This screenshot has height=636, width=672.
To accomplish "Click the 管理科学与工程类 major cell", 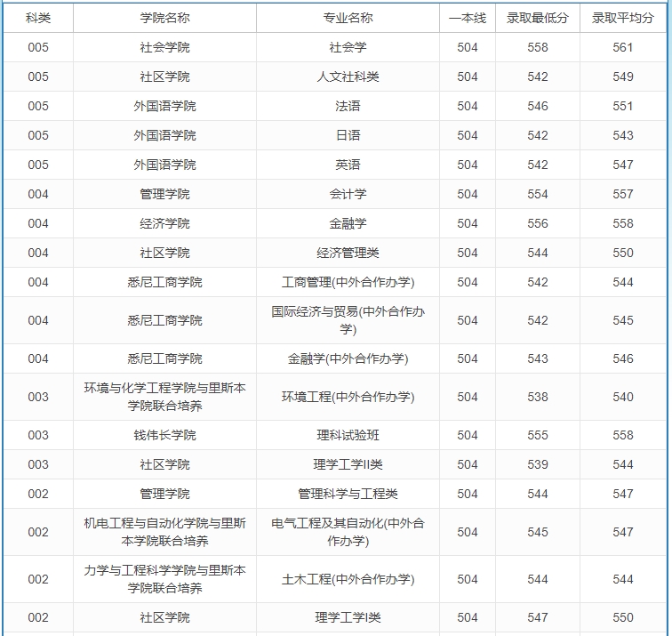I will (348, 494).
